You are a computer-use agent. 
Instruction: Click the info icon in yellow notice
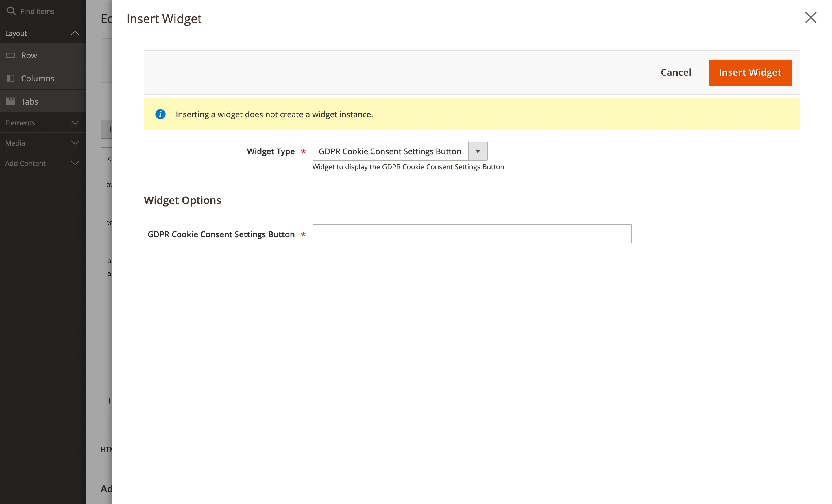tap(160, 114)
